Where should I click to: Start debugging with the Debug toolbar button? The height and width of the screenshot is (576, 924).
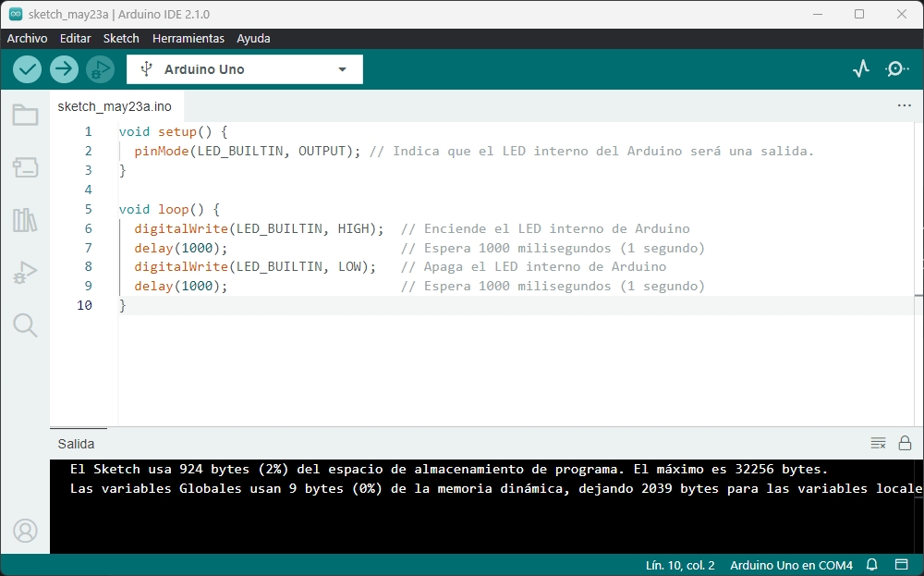click(x=100, y=69)
